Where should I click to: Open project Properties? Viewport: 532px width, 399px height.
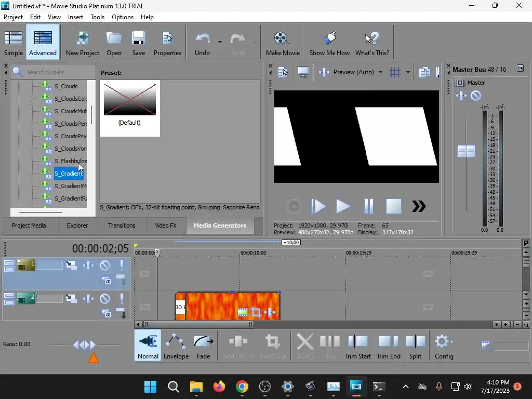(x=167, y=43)
